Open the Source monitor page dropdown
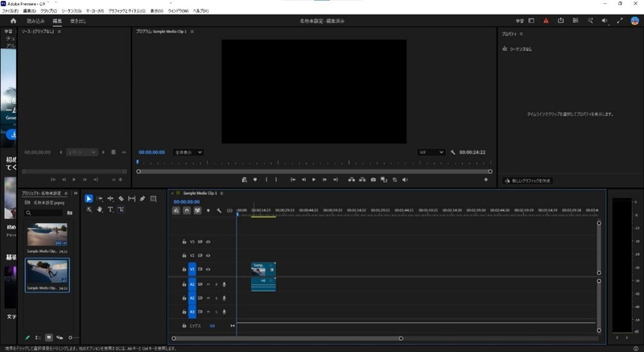This screenshot has width=644, height=352. (82, 152)
